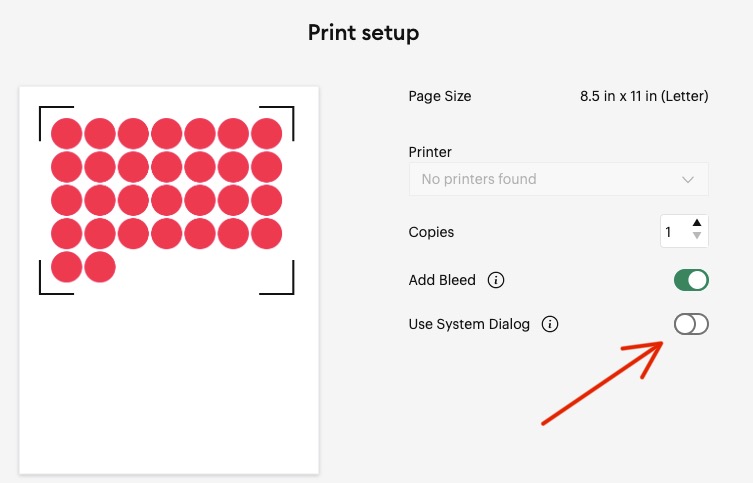Click the Add Bleed info icon

495,280
